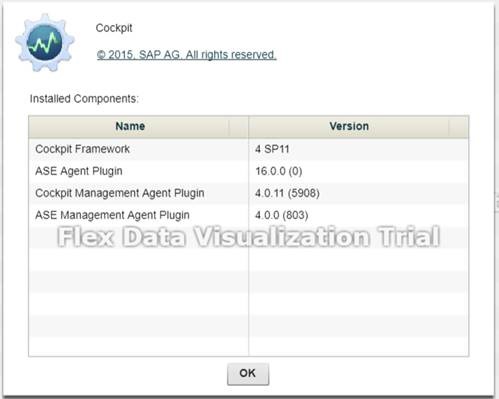Click the Cockpit gear logo icon

pos(45,42)
